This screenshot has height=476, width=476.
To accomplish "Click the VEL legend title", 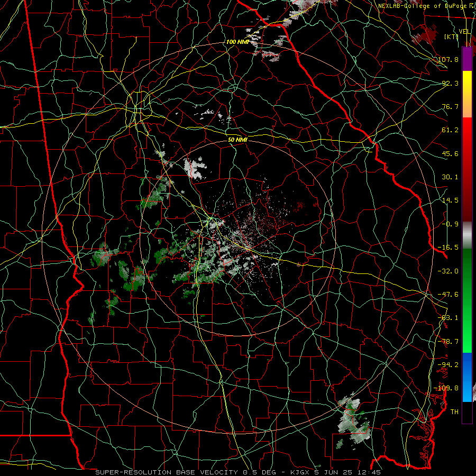I will 465,32.
